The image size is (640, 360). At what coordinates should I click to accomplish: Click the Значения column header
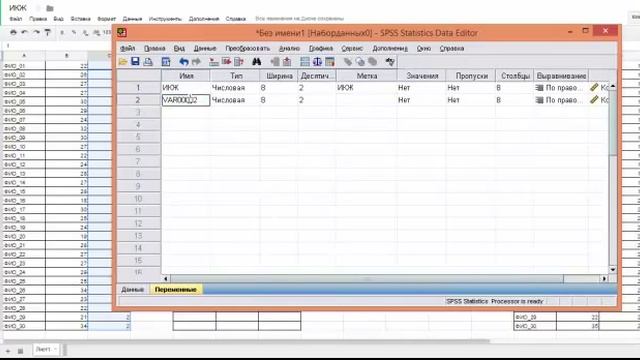click(x=422, y=76)
